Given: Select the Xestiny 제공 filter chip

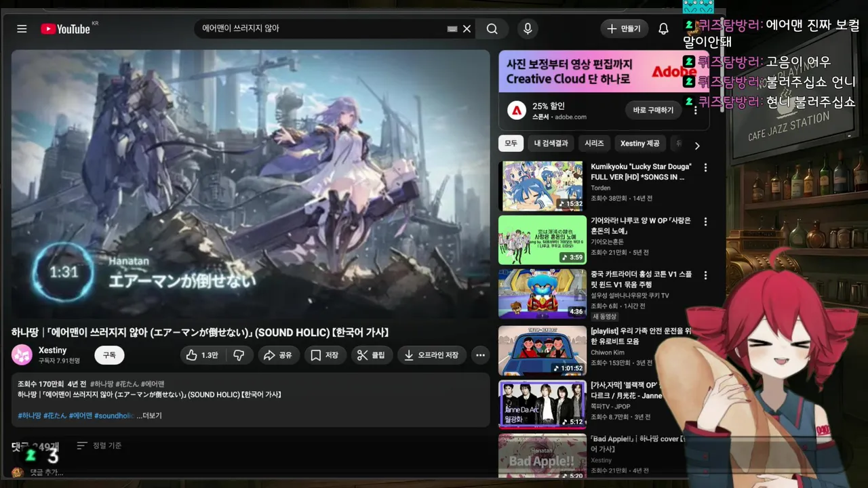Looking at the screenshot, I should coord(639,144).
